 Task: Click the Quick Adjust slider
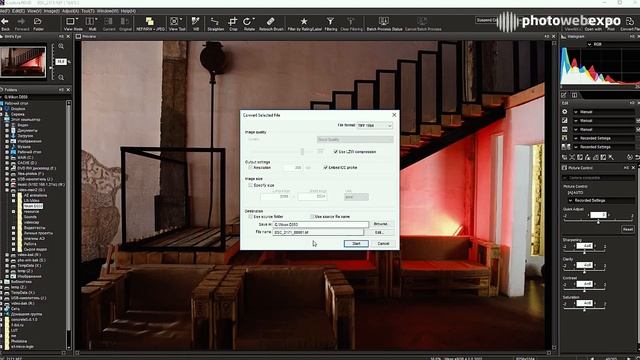(x=598, y=222)
